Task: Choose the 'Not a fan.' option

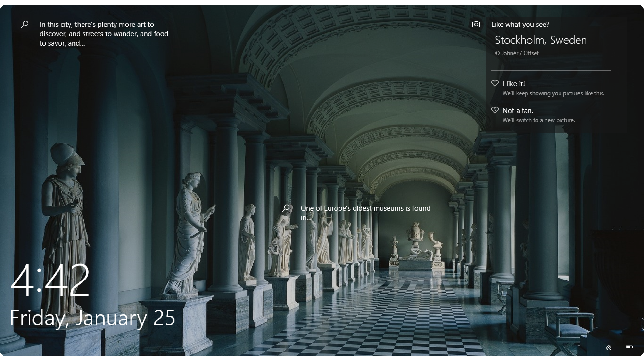Action: pyautogui.click(x=518, y=111)
